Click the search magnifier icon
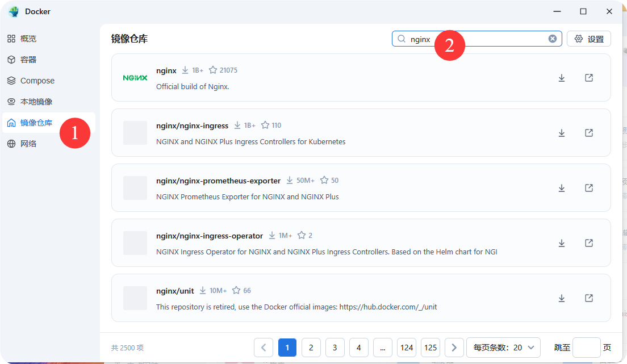Image resolution: width=627 pixels, height=364 pixels. click(x=402, y=39)
